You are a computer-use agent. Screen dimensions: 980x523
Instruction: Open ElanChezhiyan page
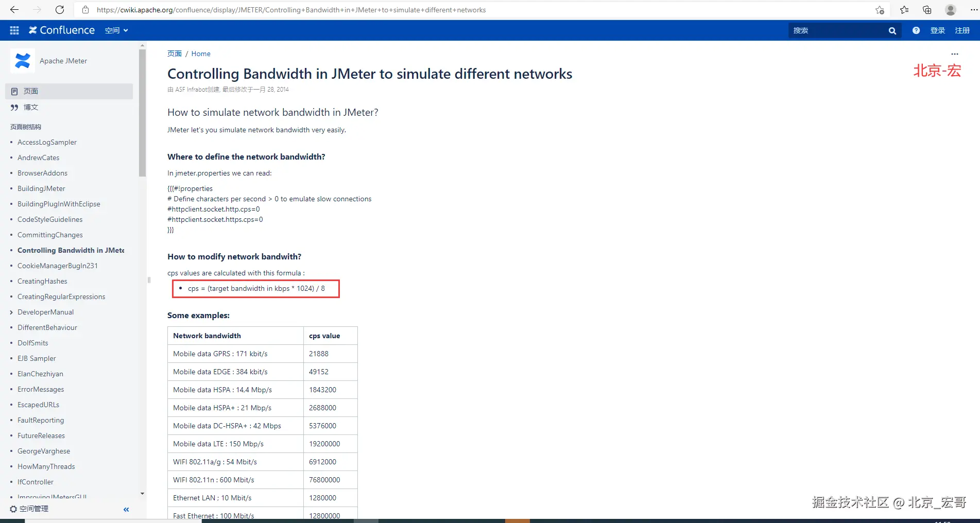[x=40, y=374]
